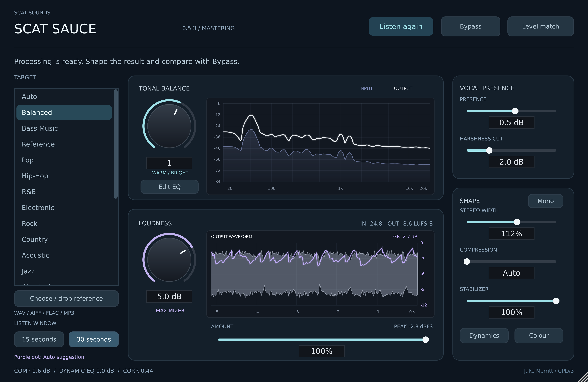Click the Compression Auto value field
The image size is (588, 382).
click(x=511, y=273)
